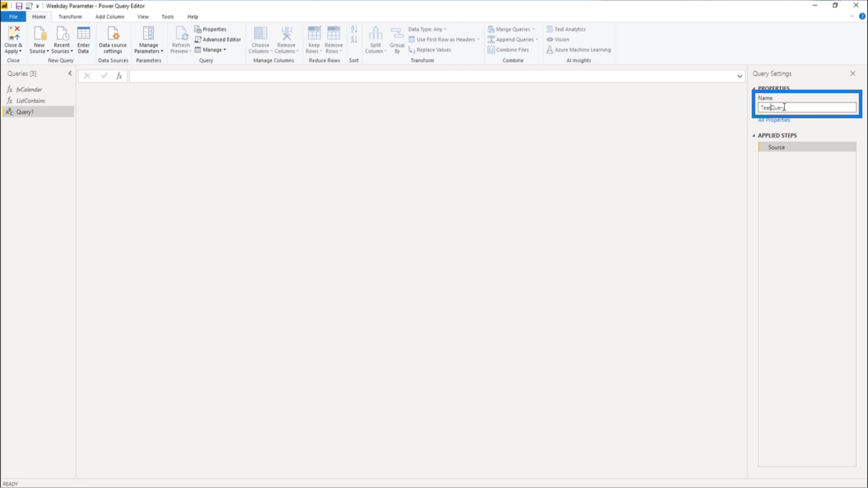Open the Help question mark icon
868x488 pixels.
pyautogui.click(x=862, y=17)
